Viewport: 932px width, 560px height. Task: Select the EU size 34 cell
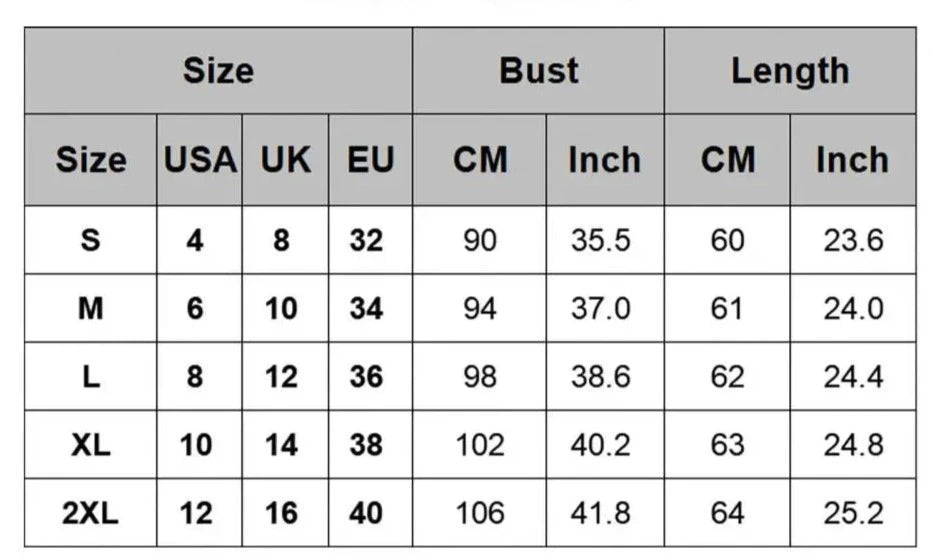click(367, 309)
